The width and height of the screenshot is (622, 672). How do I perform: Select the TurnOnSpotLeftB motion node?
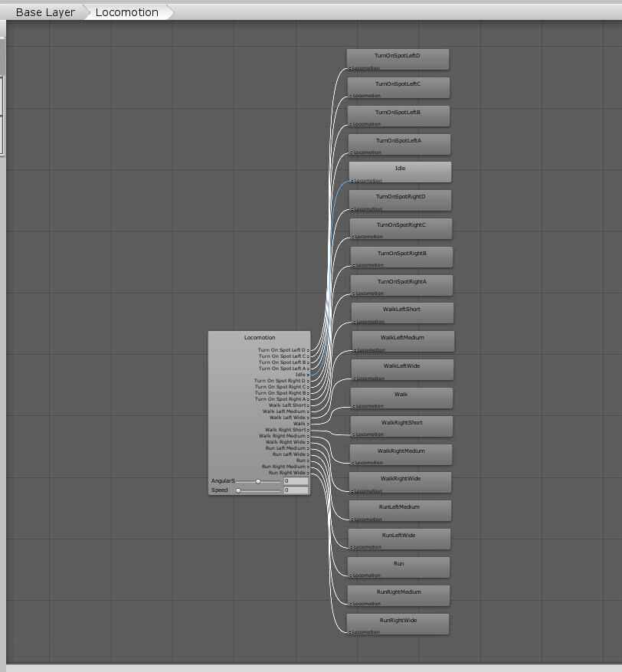[398, 116]
